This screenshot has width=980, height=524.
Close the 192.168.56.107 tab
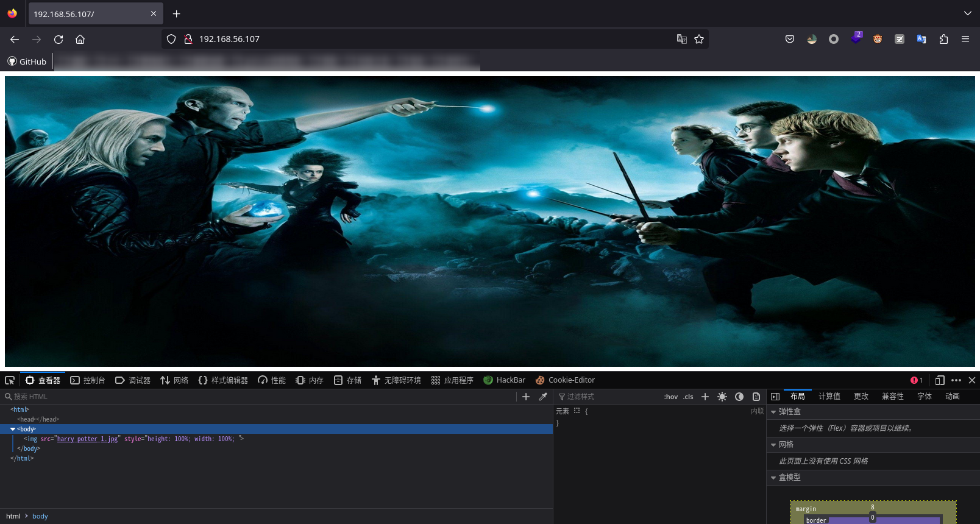[x=154, y=13]
